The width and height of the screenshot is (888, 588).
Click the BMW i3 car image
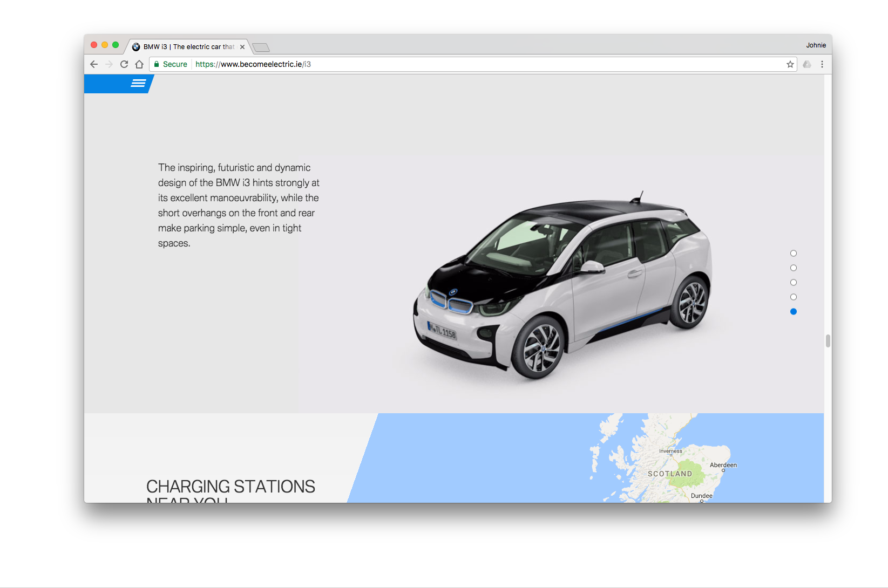coord(562,286)
